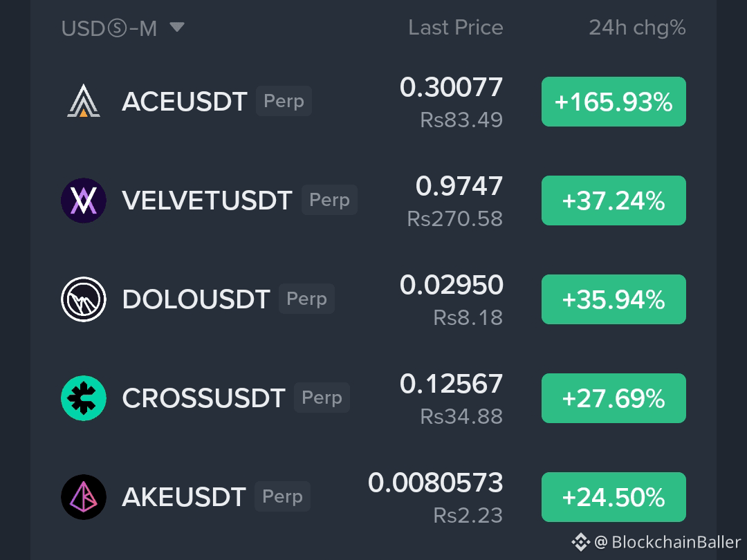This screenshot has height=560, width=747.
Task: Open the @BlockchainBaller watermark profile
Action: coord(667,542)
